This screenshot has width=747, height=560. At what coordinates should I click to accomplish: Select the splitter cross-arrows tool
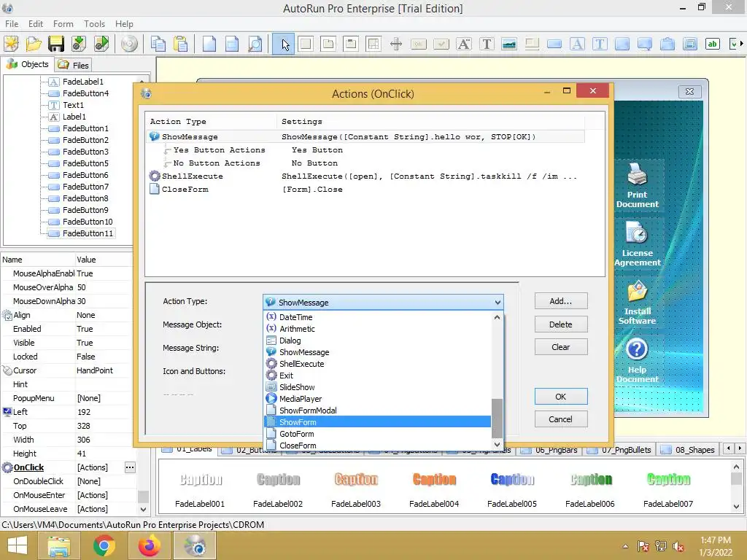coord(396,44)
